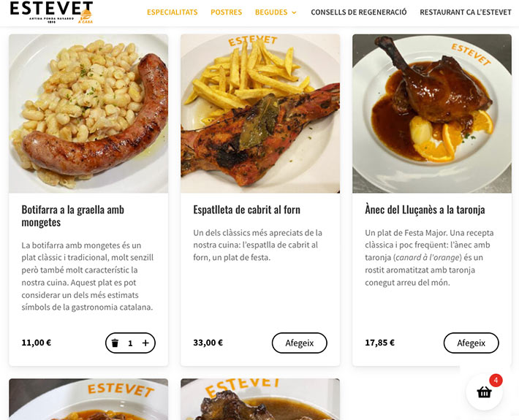Open Consells de Regeneració page
This screenshot has height=420, width=519.
359,12
